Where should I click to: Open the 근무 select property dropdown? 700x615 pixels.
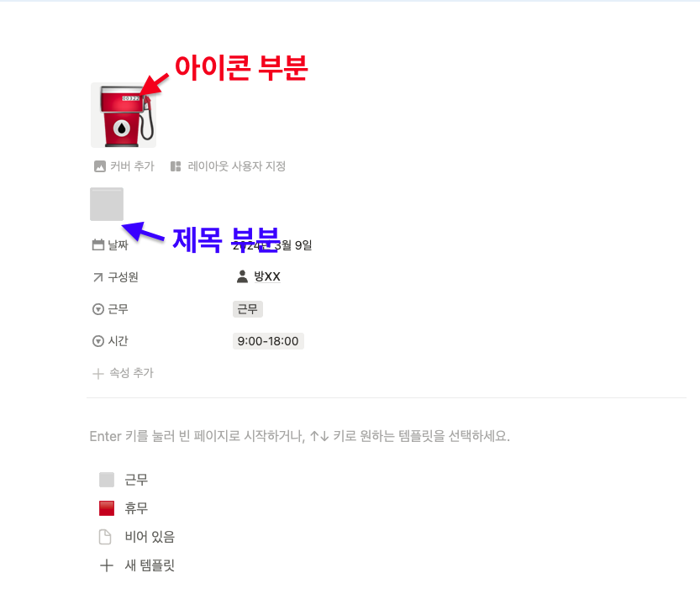(110, 309)
